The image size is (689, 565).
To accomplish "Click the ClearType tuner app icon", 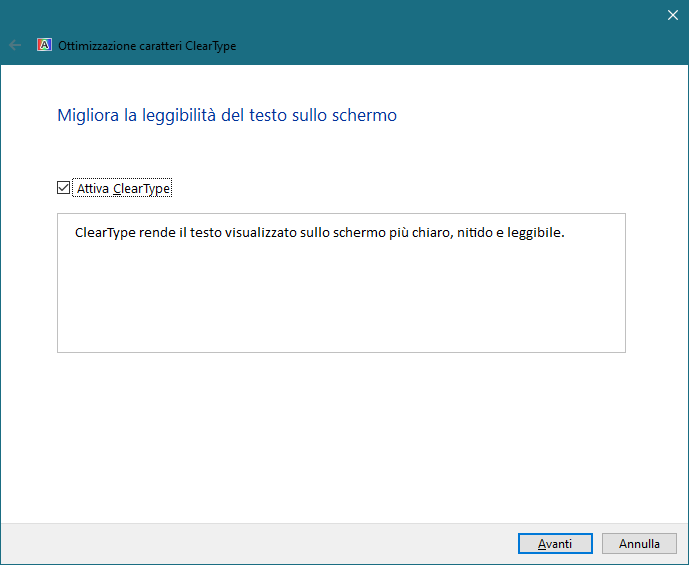I will (x=44, y=45).
